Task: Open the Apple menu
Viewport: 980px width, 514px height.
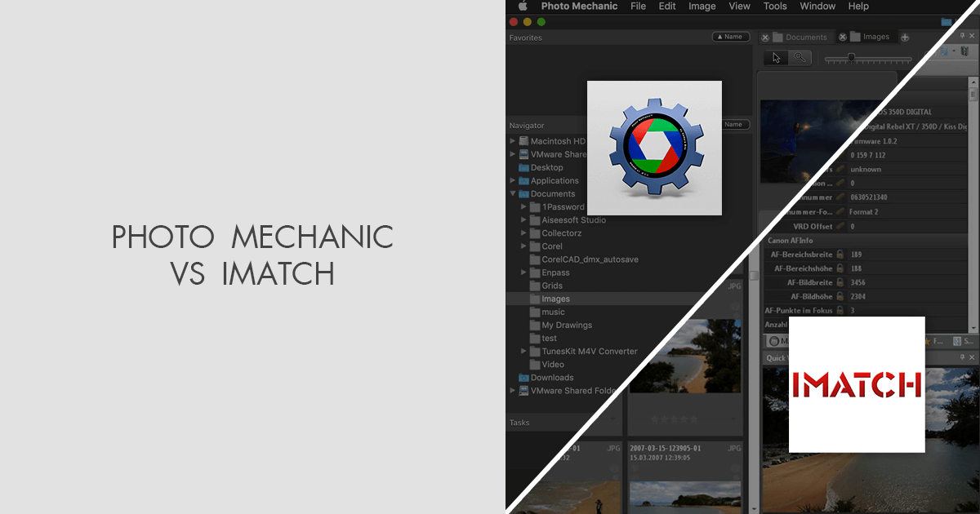Action: coord(522,7)
